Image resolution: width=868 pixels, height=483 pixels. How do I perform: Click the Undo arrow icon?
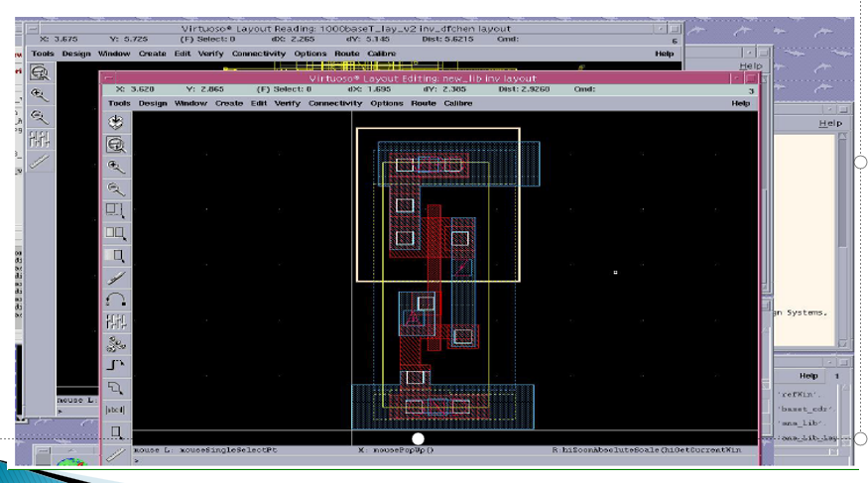pos(116,300)
